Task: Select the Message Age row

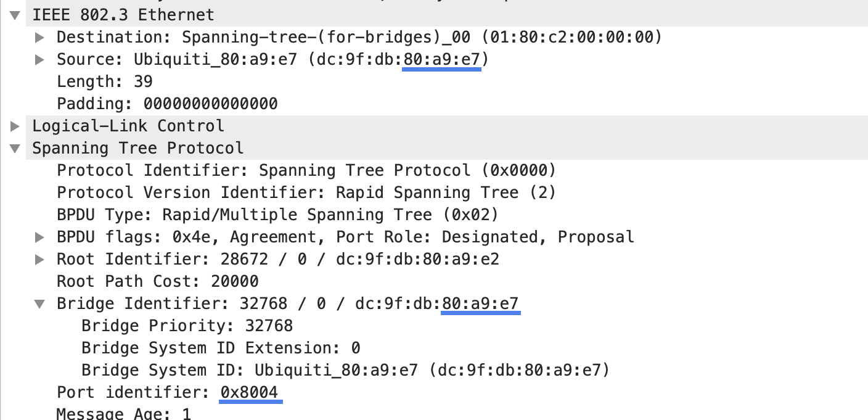Action: point(447,413)
